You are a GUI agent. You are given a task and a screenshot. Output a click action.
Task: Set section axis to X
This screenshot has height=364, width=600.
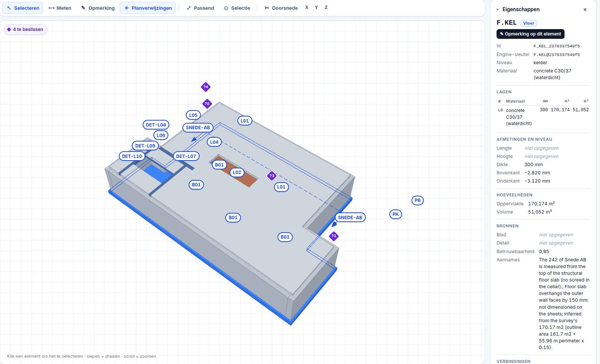[307, 7]
